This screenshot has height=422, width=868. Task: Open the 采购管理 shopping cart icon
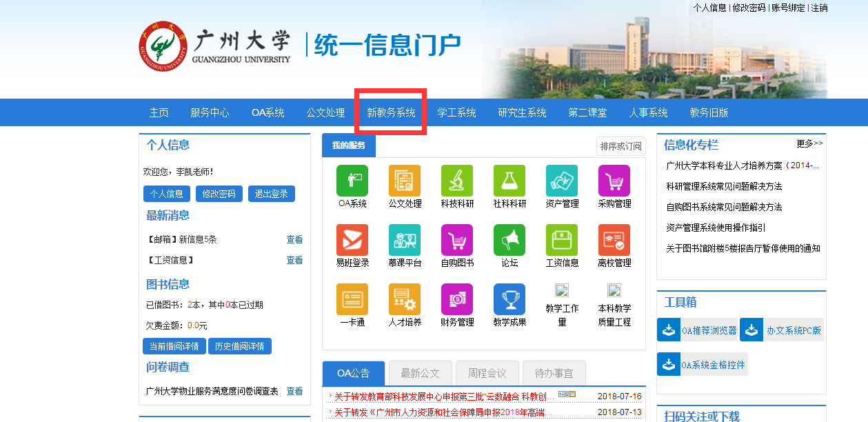tap(614, 181)
